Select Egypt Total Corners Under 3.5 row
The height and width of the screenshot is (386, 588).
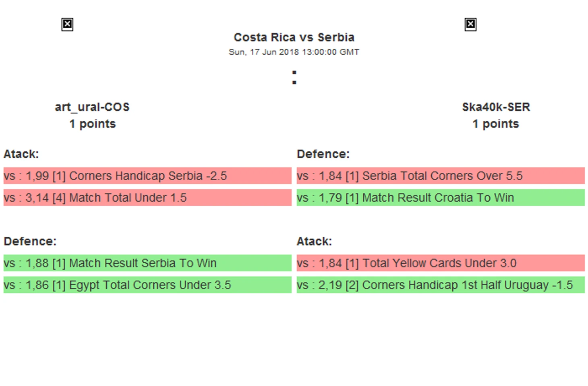click(x=147, y=285)
